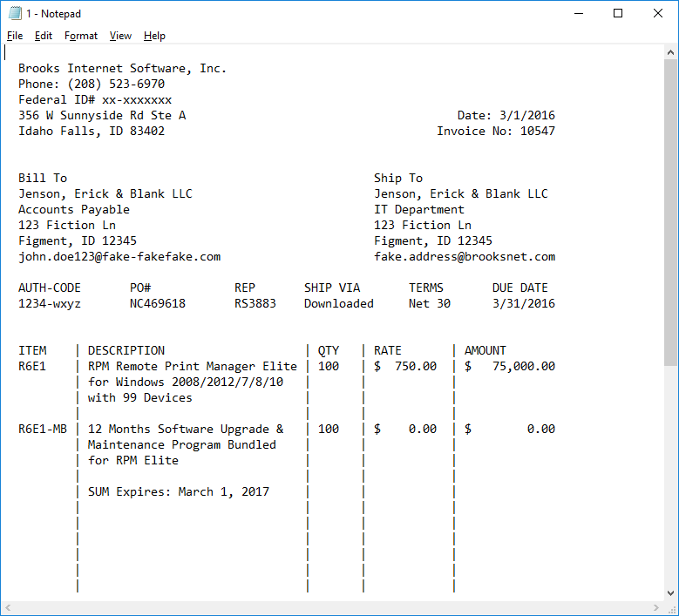Click the horizontal scrollbar left arrow
The height and width of the screenshot is (616, 679).
(7, 607)
